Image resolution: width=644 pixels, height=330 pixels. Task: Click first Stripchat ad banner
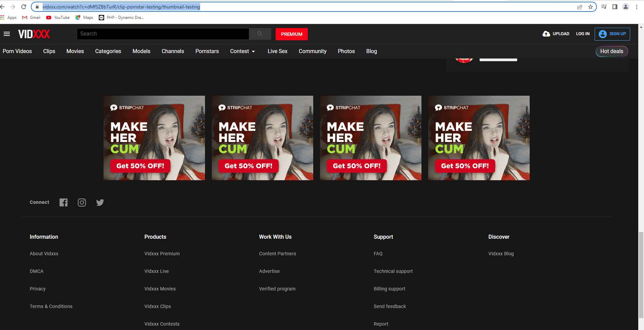point(154,138)
